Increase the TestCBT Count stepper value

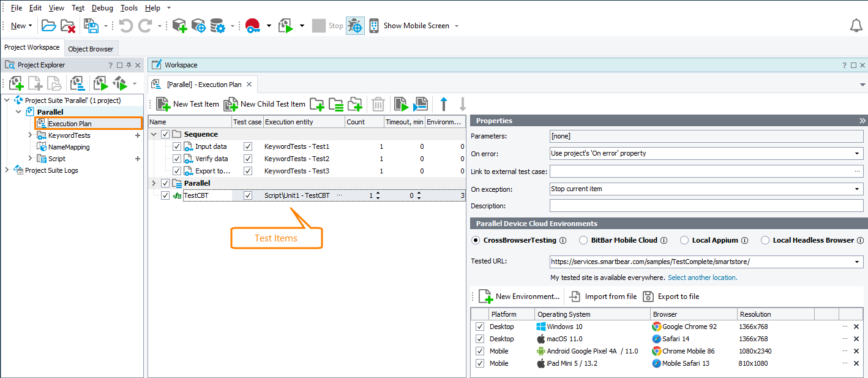click(x=378, y=194)
